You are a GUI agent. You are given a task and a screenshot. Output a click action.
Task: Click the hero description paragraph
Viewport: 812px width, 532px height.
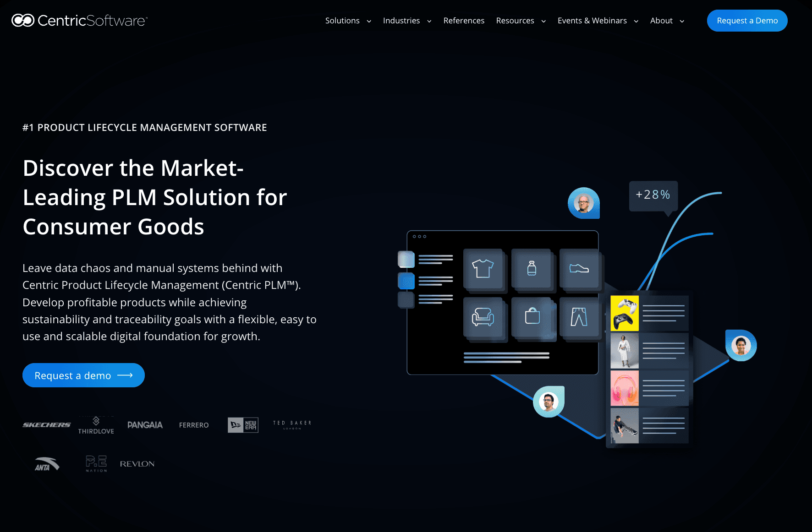coord(170,302)
